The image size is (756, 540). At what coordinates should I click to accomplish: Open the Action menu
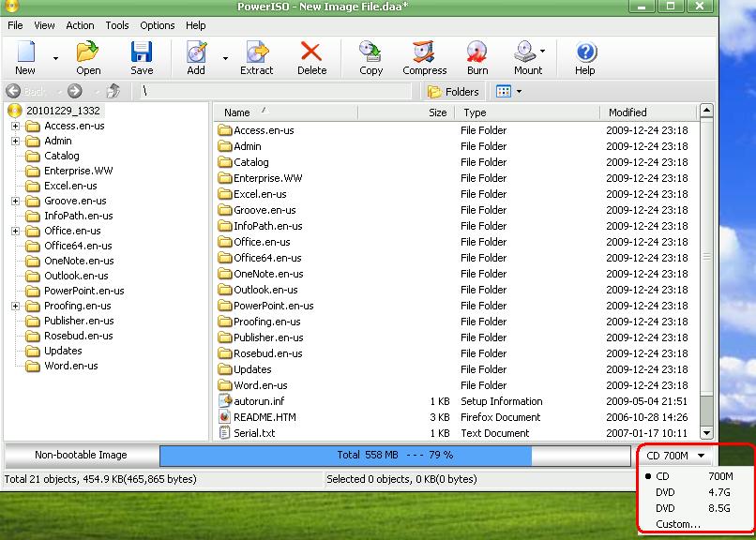click(80, 25)
